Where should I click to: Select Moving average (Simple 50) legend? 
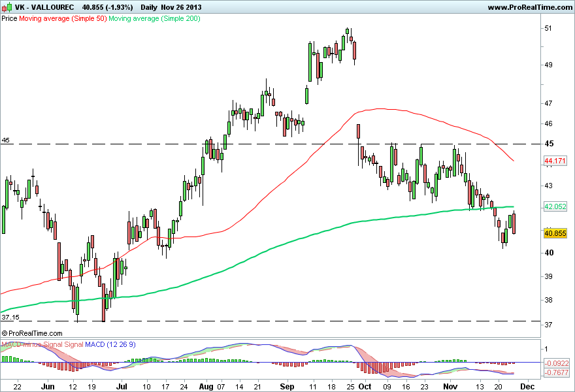(63, 18)
